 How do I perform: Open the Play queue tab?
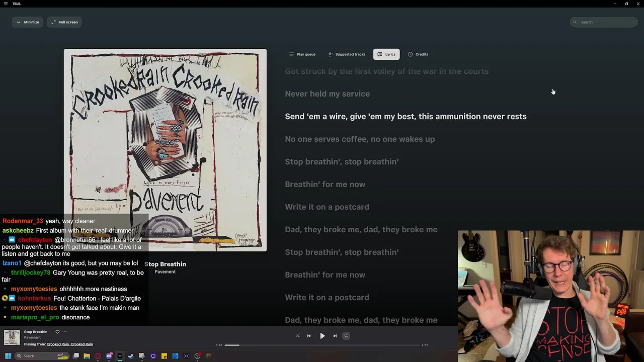[x=302, y=54]
